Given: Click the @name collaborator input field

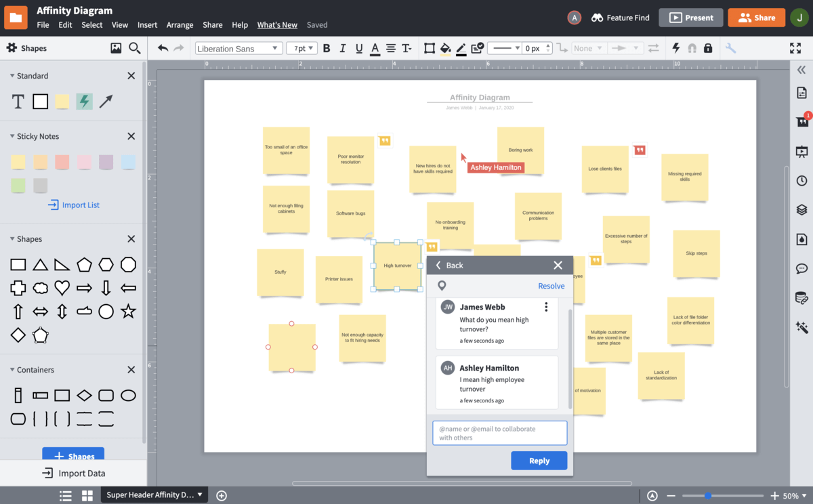Looking at the screenshot, I should point(499,433).
